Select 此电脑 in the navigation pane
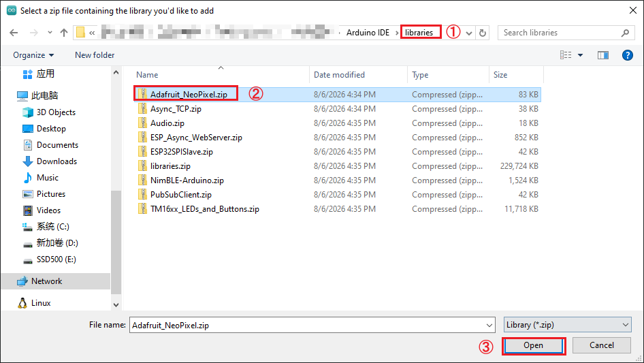Screen dimensions: 644x363 (44, 96)
